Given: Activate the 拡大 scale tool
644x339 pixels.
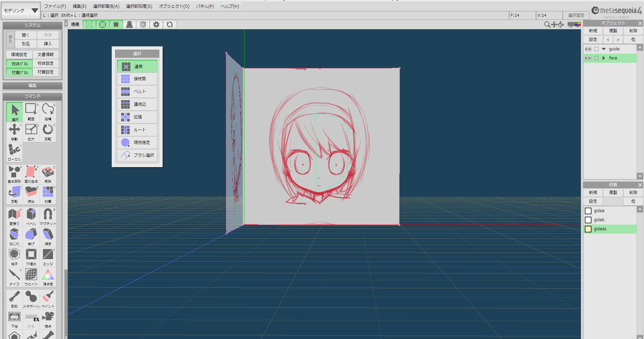Looking at the screenshot, I should (x=31, y=132).
